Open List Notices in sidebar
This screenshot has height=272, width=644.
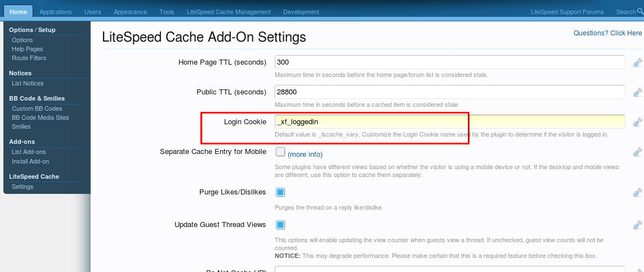pyautogui.click(x=28, y=83)
